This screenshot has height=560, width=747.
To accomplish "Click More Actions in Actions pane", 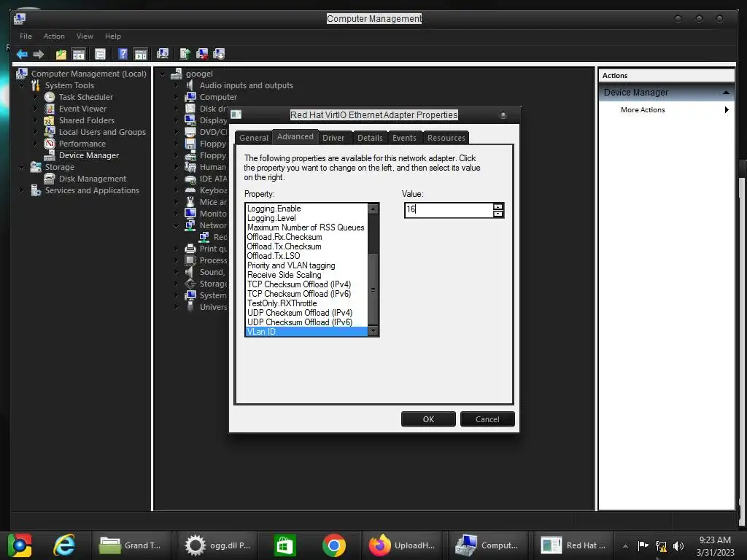I will [x=643, y=110].
